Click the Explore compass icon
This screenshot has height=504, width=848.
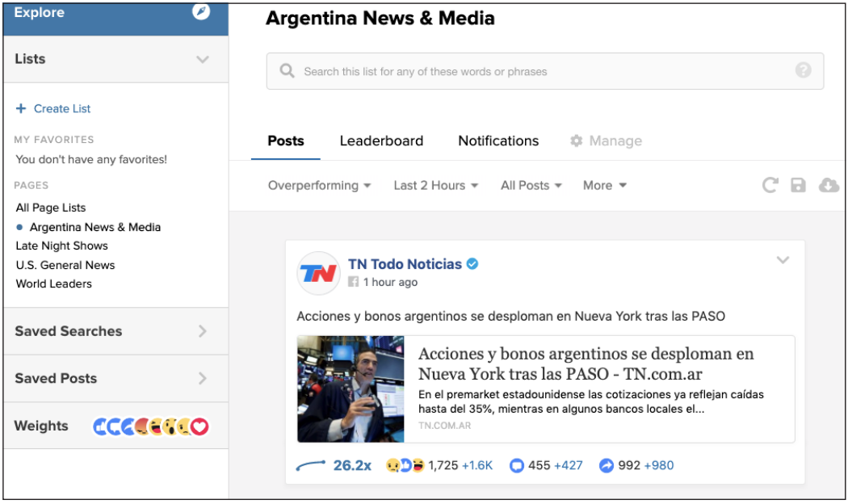point(201,12)
